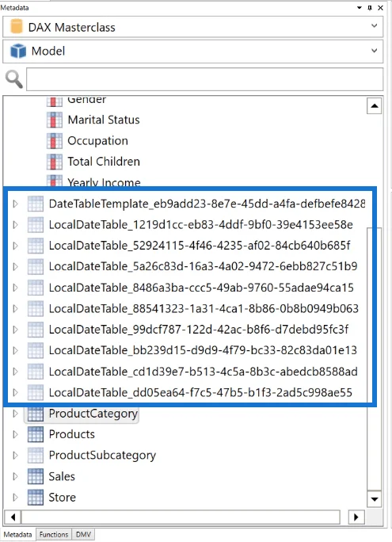Expand the LocalDateTable_1219d1cc table node
The image size is (392, 542).
click(x=15, y=225)
